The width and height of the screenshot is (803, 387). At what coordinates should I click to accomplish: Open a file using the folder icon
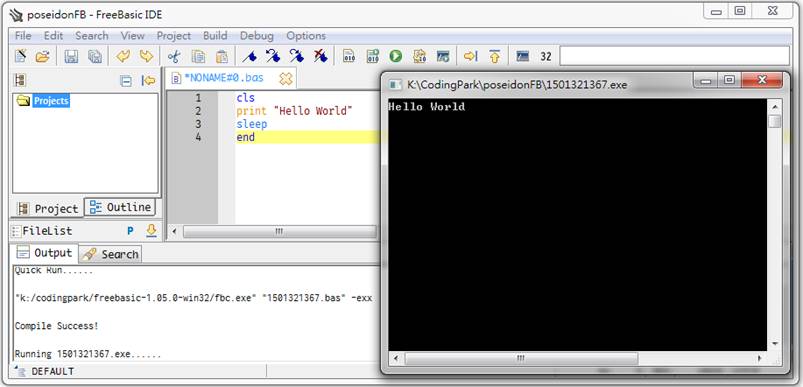coord(43,56)
